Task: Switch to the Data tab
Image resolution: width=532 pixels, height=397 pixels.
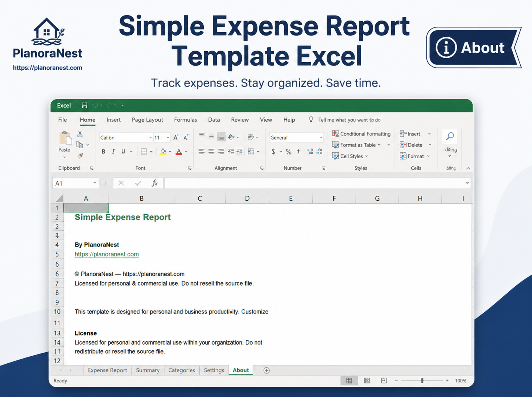Action: [214, 120]
